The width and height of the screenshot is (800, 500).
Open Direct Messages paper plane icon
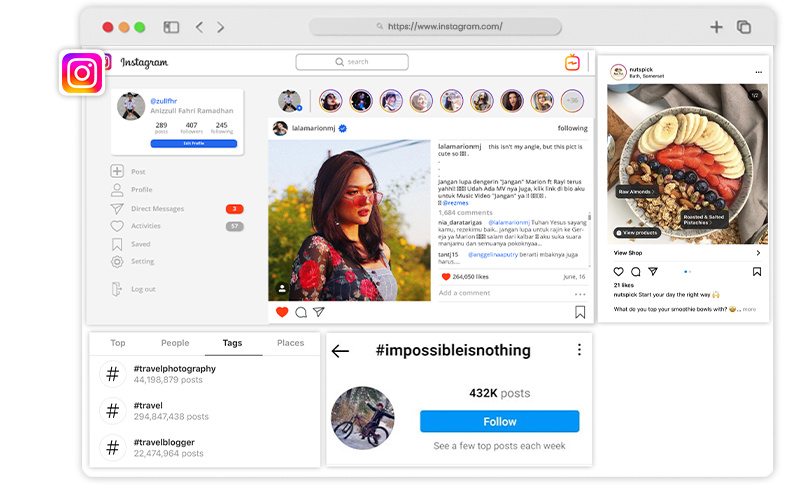pos(117,208)
